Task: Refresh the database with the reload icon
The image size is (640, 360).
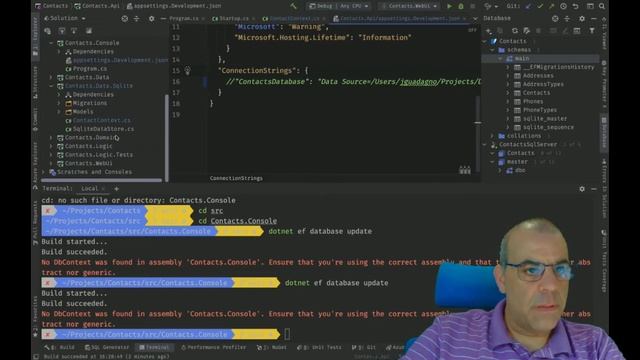Action: (515, 31)
